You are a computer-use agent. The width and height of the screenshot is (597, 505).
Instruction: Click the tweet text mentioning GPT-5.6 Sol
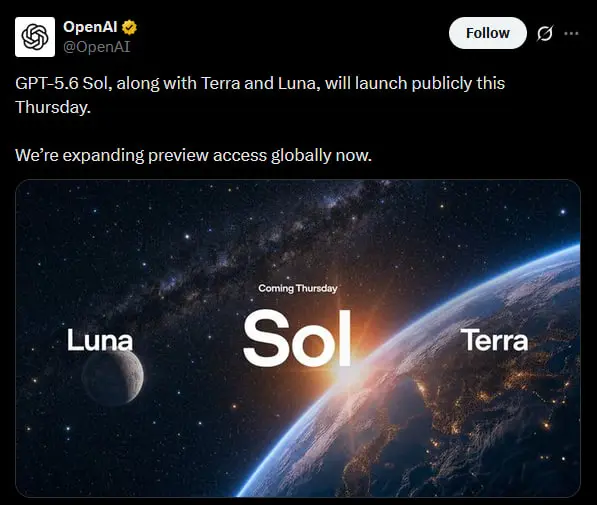pos(260,95)
